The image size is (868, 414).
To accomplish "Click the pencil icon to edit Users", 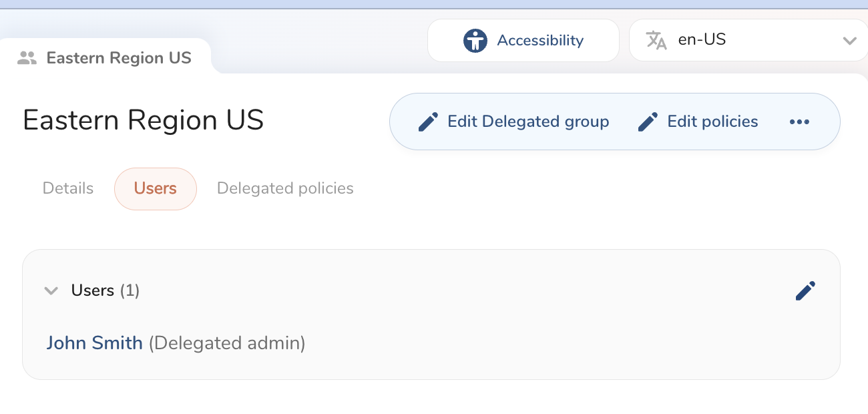I will [x=805, y=290].
